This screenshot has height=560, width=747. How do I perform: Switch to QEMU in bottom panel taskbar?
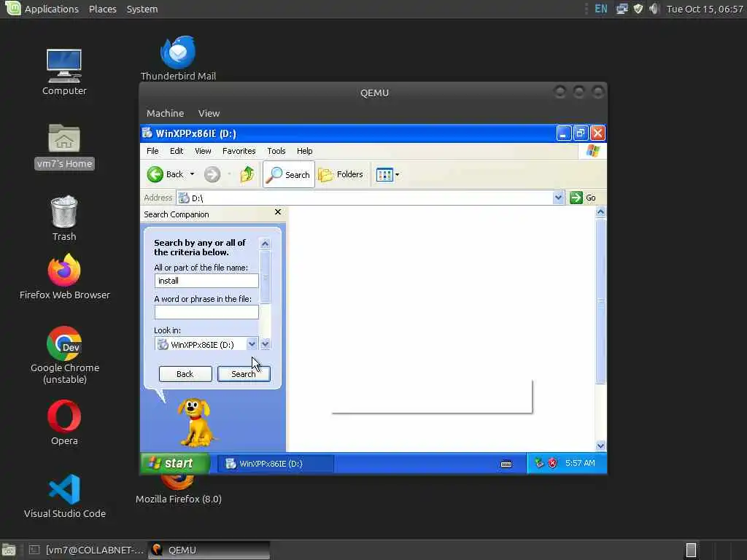209,550
